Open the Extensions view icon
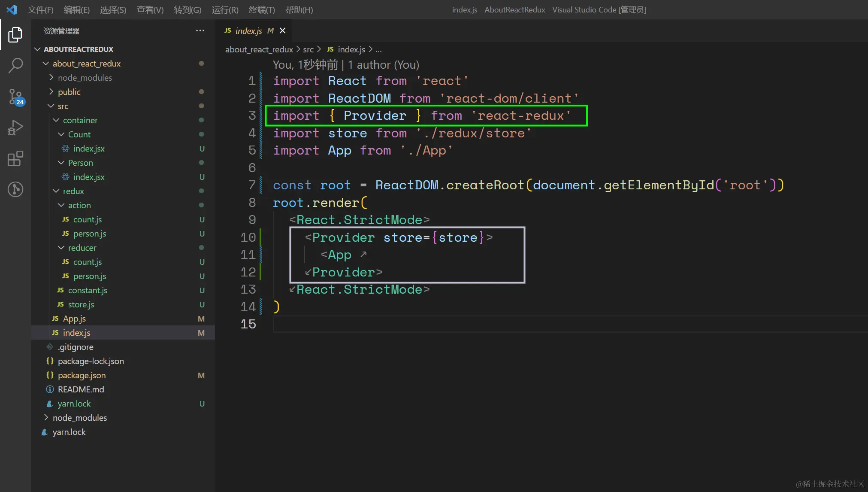The image size is (868, 492). pos(15,158)
